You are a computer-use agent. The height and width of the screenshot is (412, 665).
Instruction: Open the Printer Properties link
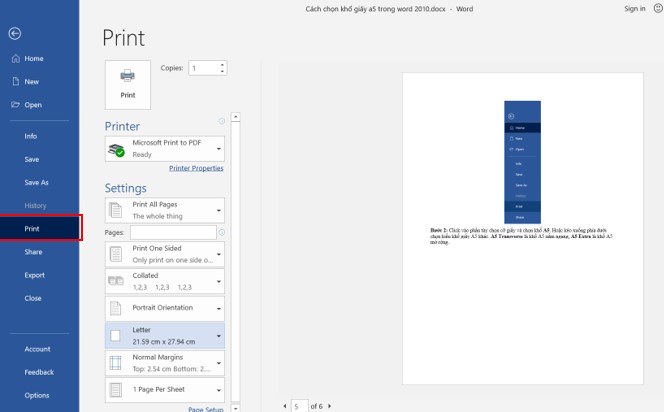point(196,169)
